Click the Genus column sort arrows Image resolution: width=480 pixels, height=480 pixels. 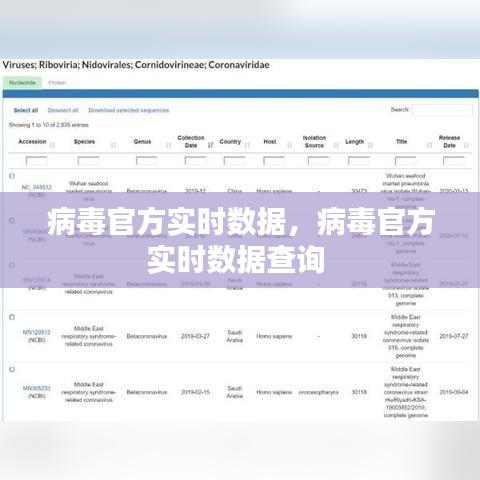tap(168, 145)
